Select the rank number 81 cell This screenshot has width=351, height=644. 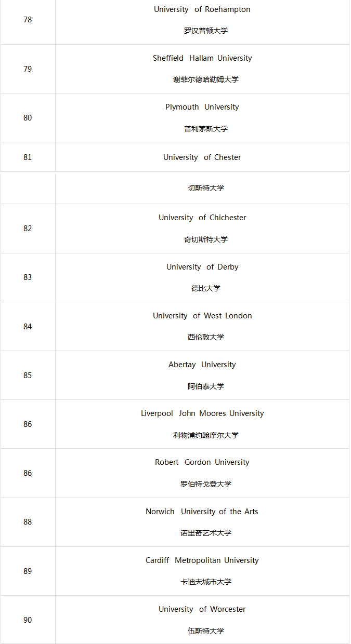[x=28, y=157]
